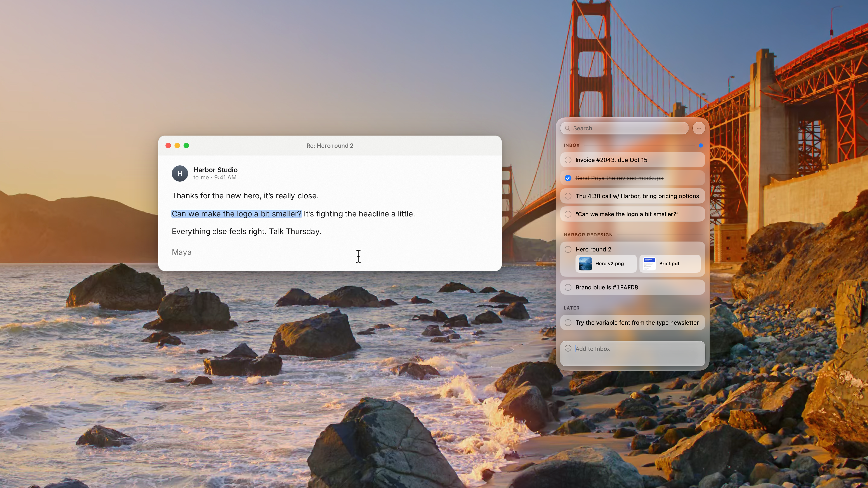Select the Invoice #2043, due Oct 15 text

click(x=611, y=160)
